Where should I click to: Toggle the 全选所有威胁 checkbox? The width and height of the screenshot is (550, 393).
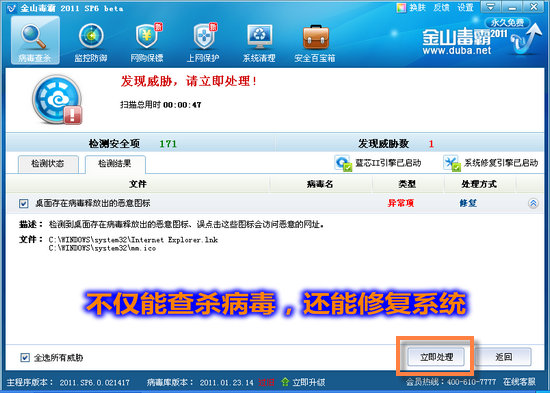point(25,358)
